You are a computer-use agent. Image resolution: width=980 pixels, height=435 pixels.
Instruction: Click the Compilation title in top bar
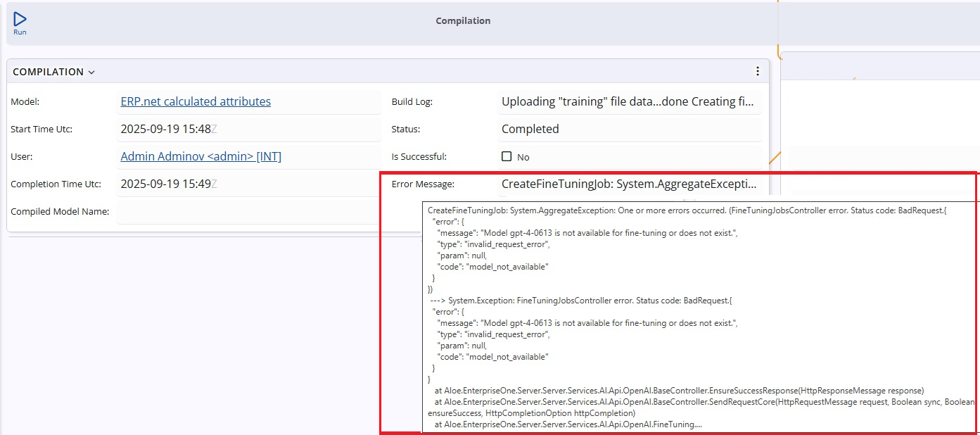[463, 21]
